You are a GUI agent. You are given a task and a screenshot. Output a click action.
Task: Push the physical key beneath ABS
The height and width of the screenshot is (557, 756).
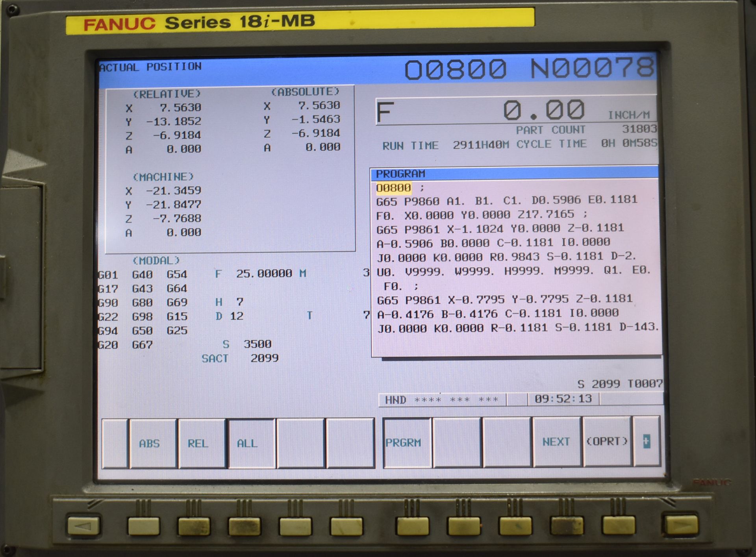144,526
